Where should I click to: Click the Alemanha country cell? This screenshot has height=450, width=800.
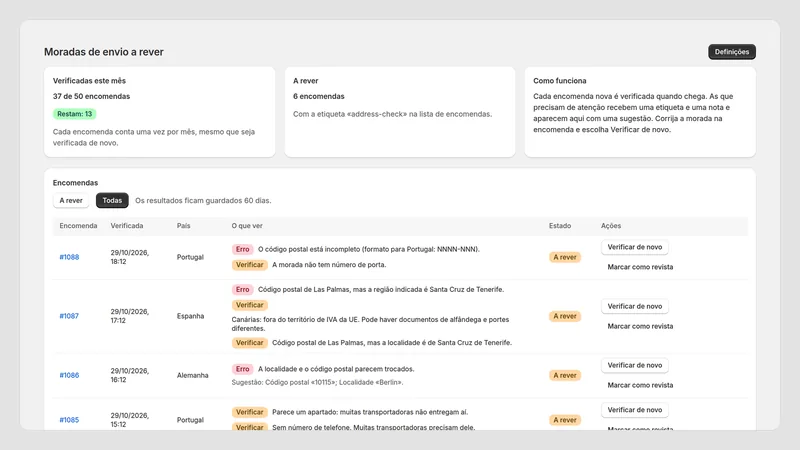pos(192,375)
